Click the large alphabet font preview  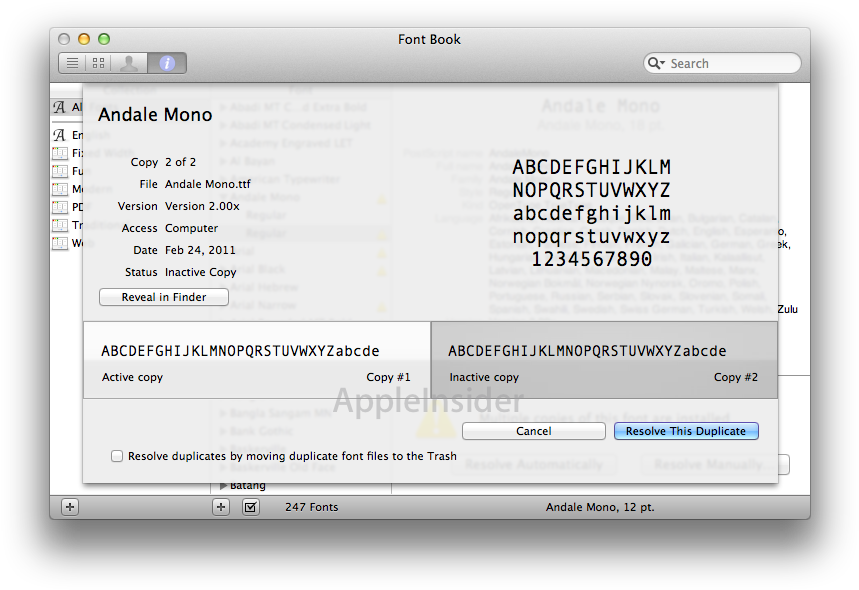point(592,213)
